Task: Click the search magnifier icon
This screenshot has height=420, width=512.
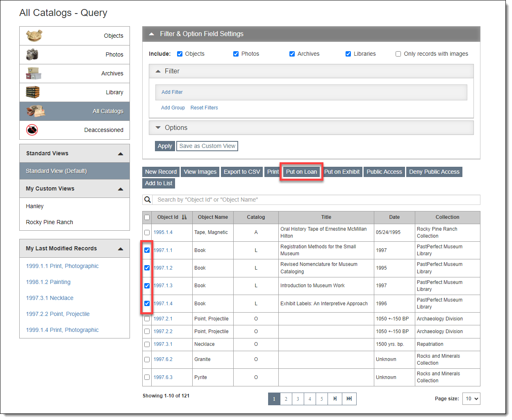Action: [147, 200]
